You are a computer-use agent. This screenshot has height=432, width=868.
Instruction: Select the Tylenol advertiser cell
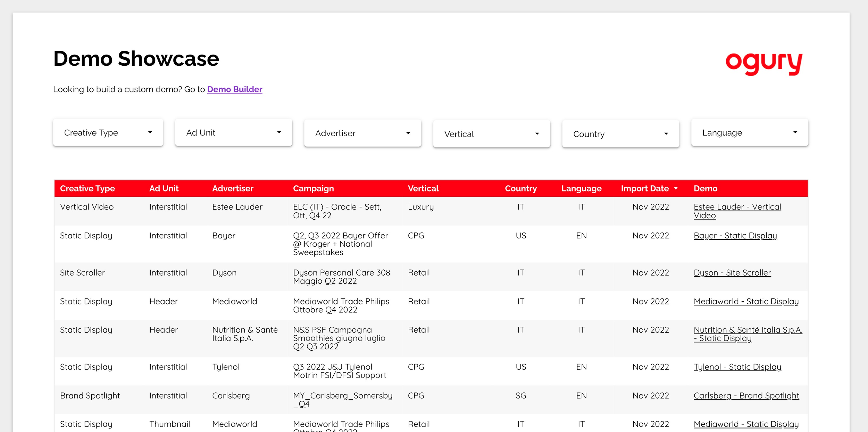click(226, 367)
